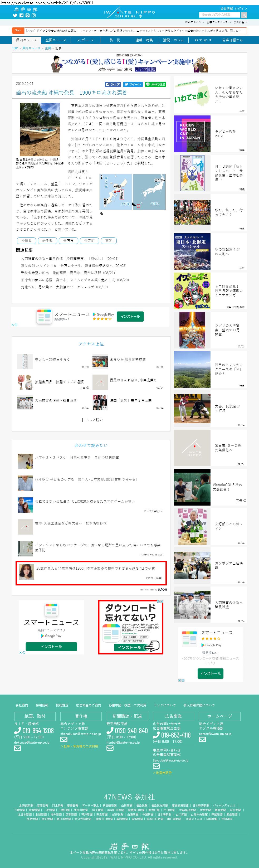Send article with LINEで送る button
Viewport: 259px width, 868px height.
click(x=155, y=84)
